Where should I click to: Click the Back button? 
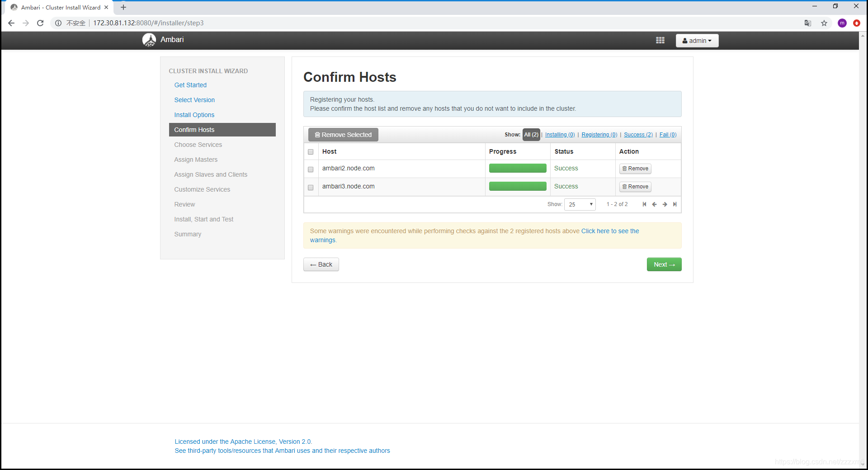321,264
